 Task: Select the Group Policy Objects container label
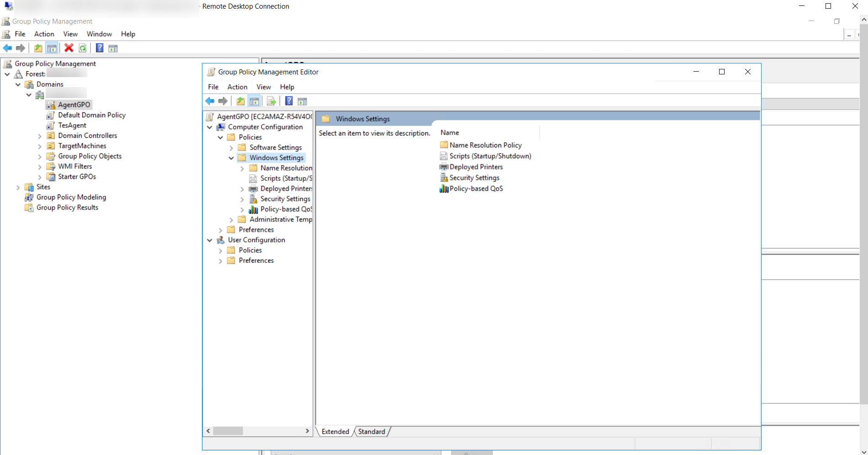point(90,156)
